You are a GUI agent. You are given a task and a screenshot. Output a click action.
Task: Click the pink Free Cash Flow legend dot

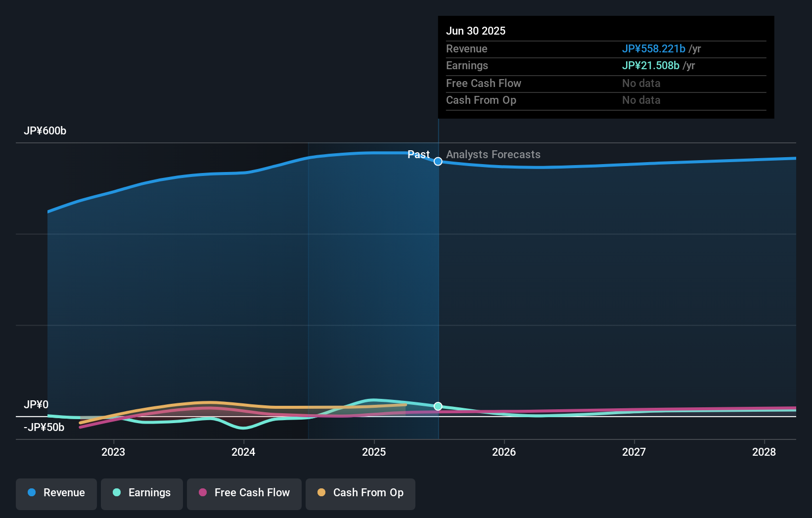click(x=202, y=492)
